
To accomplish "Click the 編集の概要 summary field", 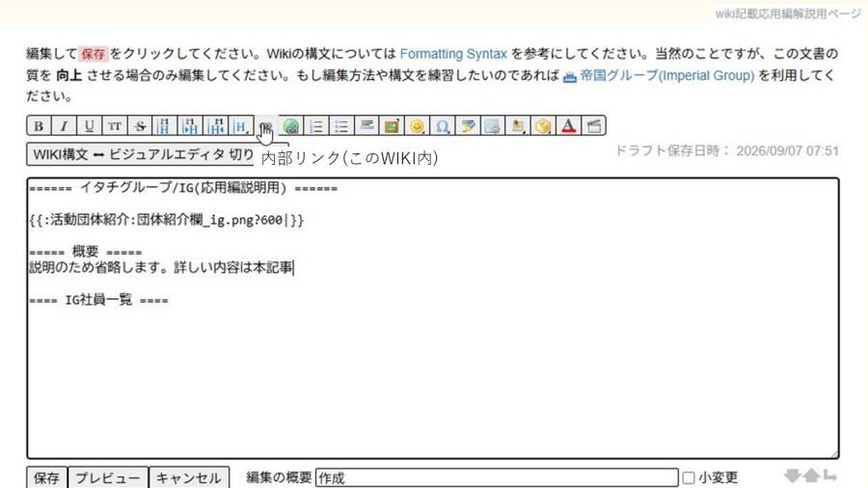I will coord(497,477).
